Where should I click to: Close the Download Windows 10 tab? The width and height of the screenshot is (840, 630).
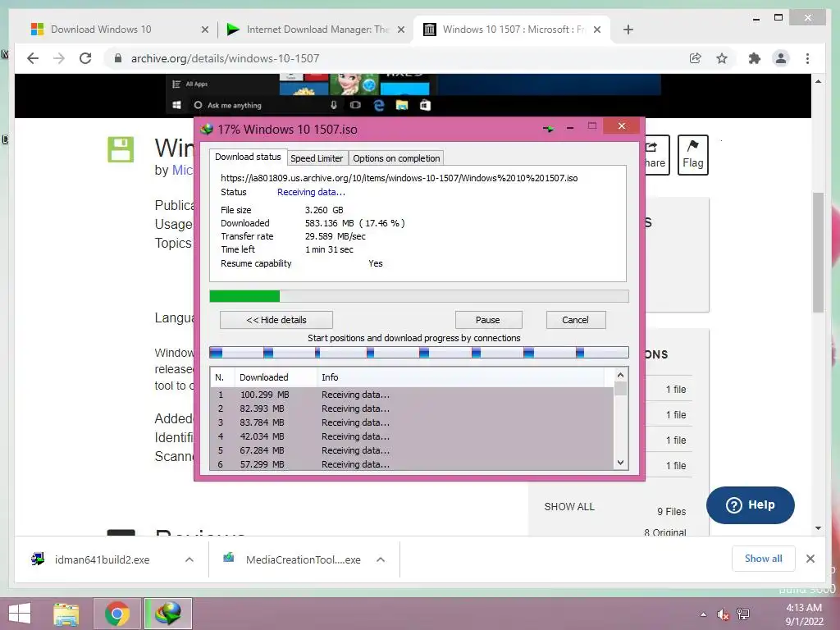coord(204,30)
